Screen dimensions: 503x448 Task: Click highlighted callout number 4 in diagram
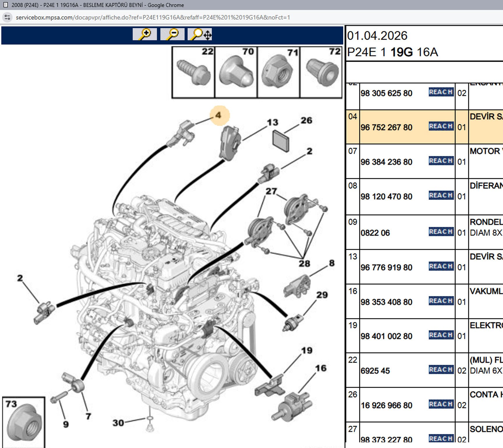(219, 115)
